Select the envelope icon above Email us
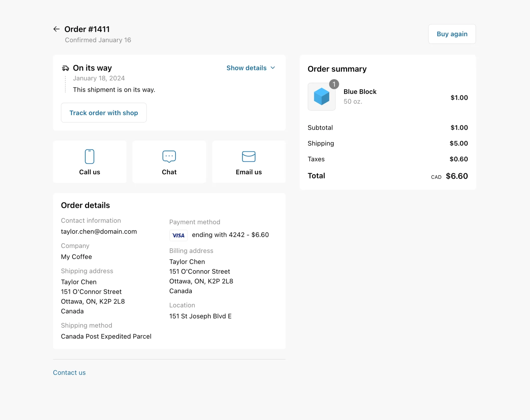Image resolution: width=530 pixels, height=420 pixels. point(249,156)
